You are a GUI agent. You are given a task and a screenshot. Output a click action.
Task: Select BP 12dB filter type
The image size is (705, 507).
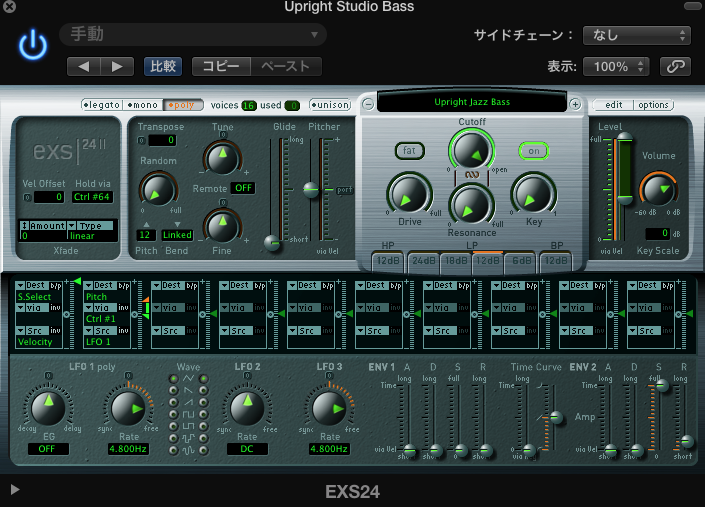coord(556,261)
